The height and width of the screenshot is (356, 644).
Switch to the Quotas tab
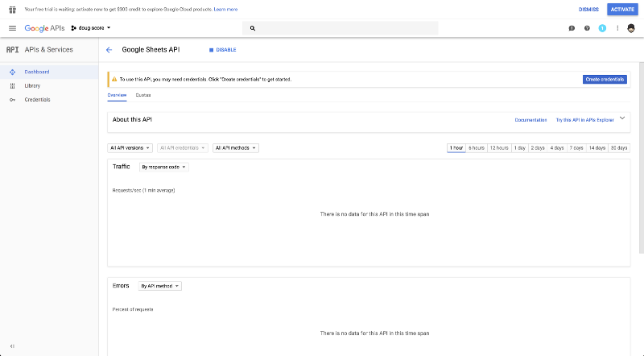143,95
